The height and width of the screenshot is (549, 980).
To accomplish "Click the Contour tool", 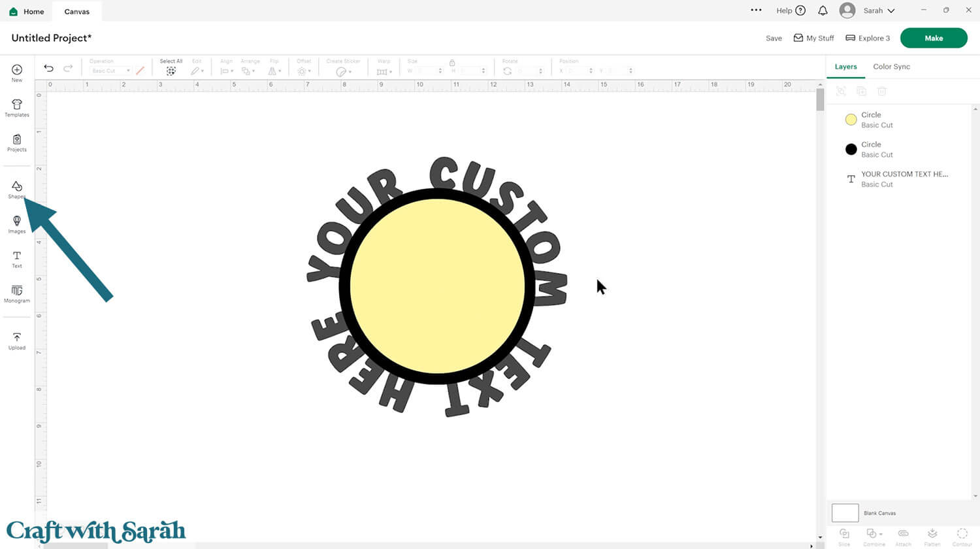I will 962,536.
